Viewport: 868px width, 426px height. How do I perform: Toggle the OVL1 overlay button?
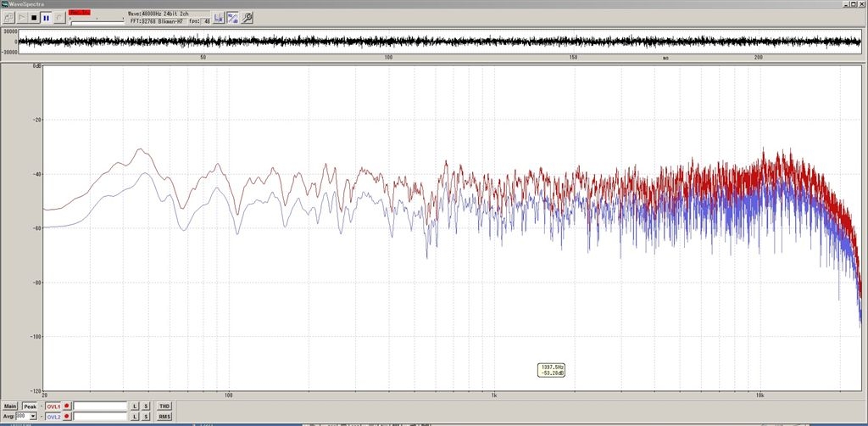pyautogui.click(x=53, y=406)
